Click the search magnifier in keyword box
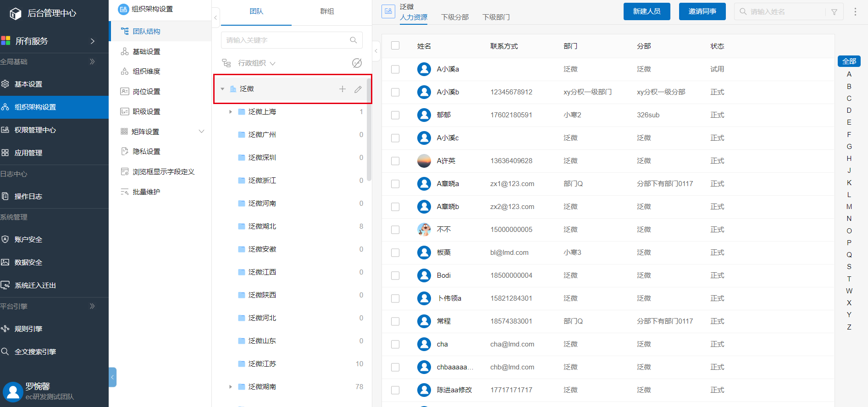The width and height of the screenshot is (868, 407). point(353,40)
